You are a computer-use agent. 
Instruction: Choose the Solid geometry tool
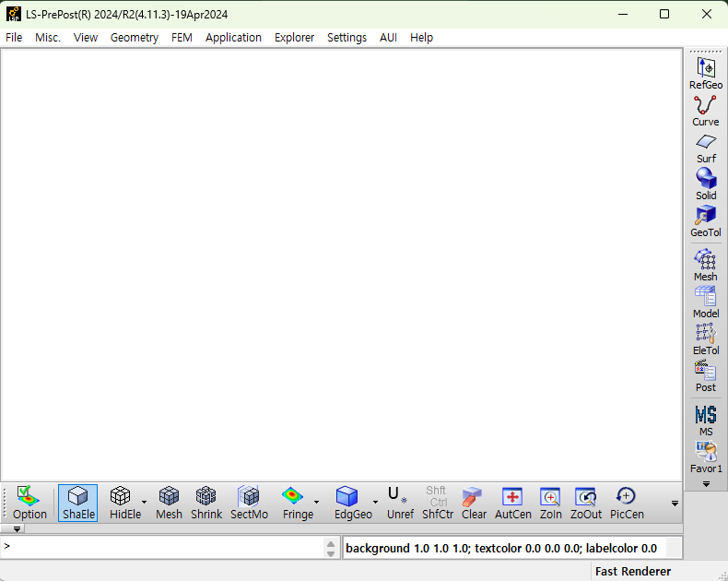click(x=706, y=184)
